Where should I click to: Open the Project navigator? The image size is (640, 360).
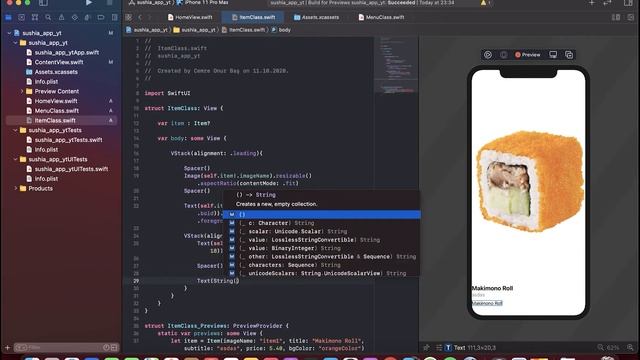pyautogui.click(x=8, y=18)
